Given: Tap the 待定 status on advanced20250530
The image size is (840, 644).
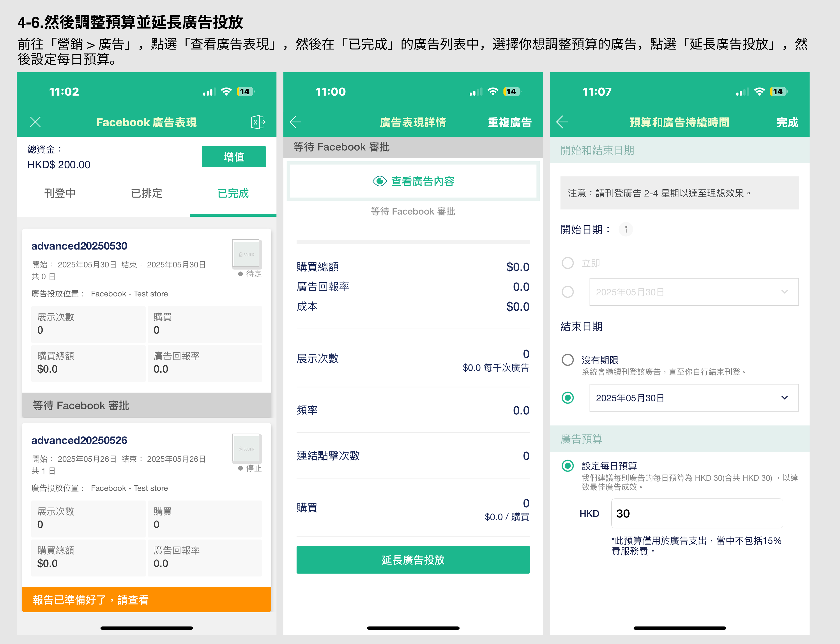Looking at the screenshot, I should 250,274.
